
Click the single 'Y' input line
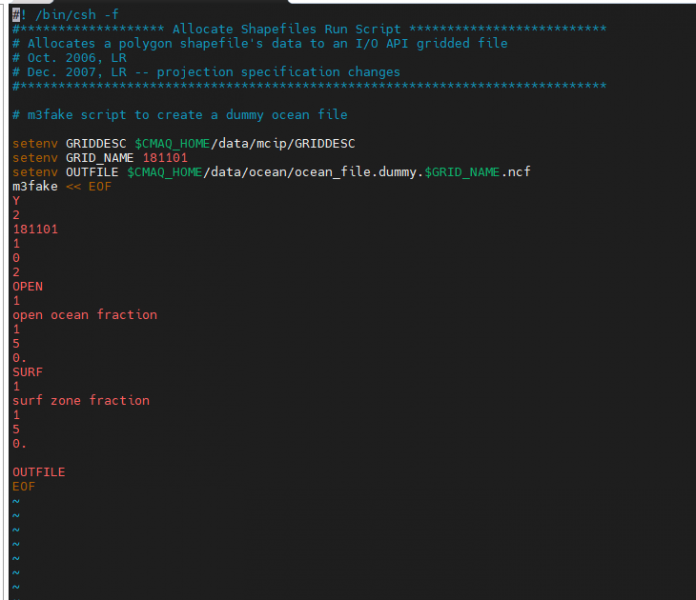(16, 201)
